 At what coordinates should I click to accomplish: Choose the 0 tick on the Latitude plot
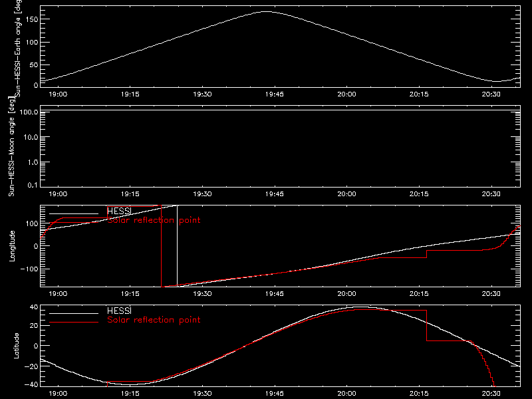(x=36, y=346)
